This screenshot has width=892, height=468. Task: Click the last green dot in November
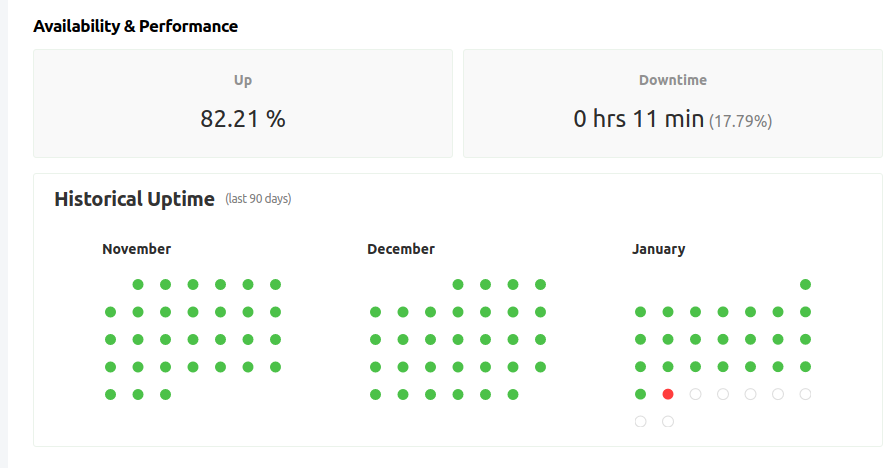click(165, 394)
